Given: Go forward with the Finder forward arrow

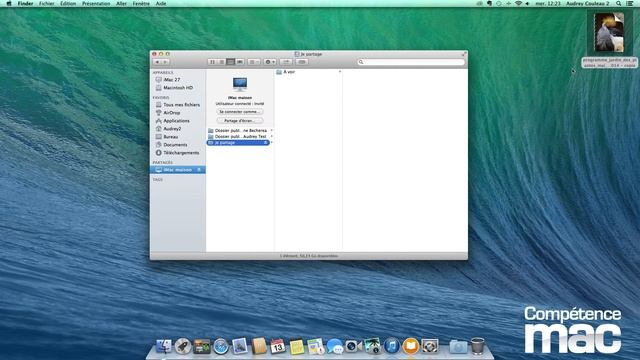Looking at the screenshot, I should (165, 62).
